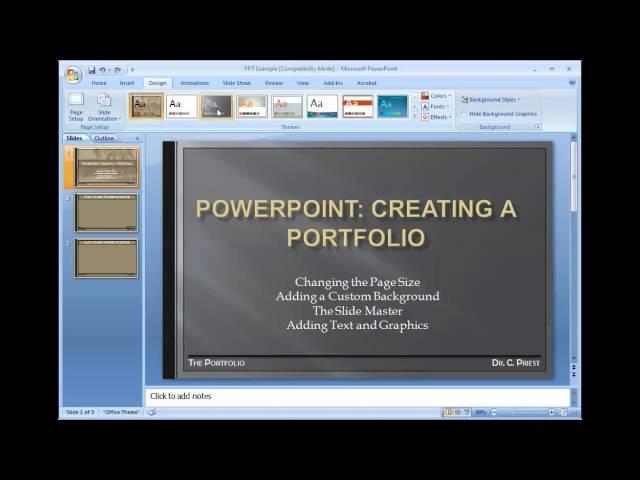The image size is (640, 480).
Task: Click Fit slide to current window icon
Action: pyautogui.click(x=564, y=413)
